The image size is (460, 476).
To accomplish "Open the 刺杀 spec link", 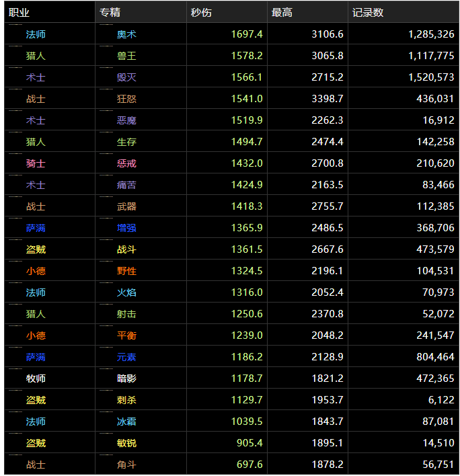I will [126, 400].
